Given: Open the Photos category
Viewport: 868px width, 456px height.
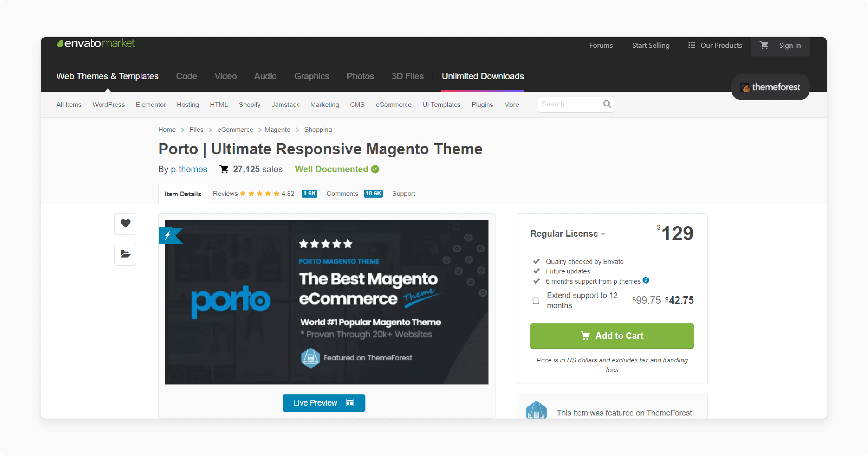Looking at the screenshot, I should pyautogui.click(x=360, y=76).
